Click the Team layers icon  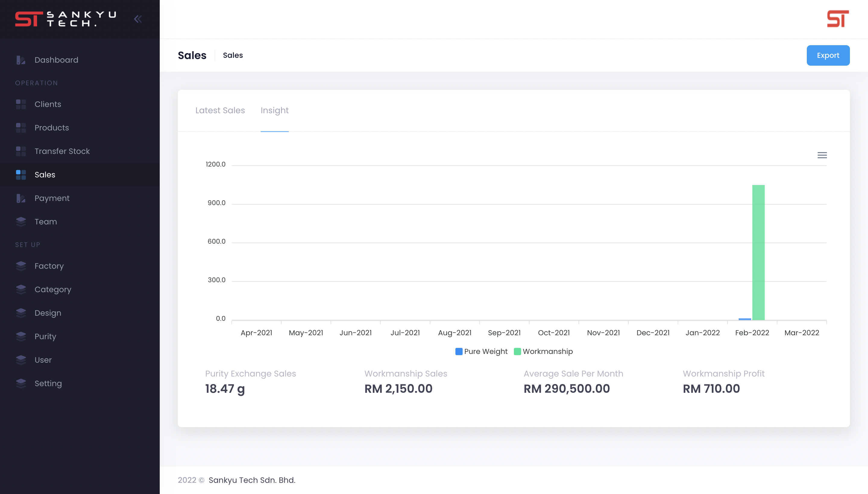click(x=21, y=222)
